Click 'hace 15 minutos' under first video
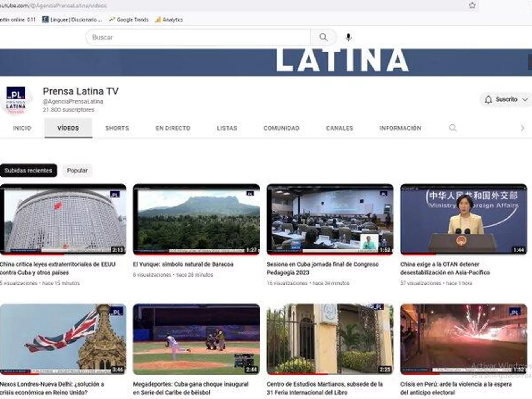Viewport: 532px width, 399px height. [61, 283]
